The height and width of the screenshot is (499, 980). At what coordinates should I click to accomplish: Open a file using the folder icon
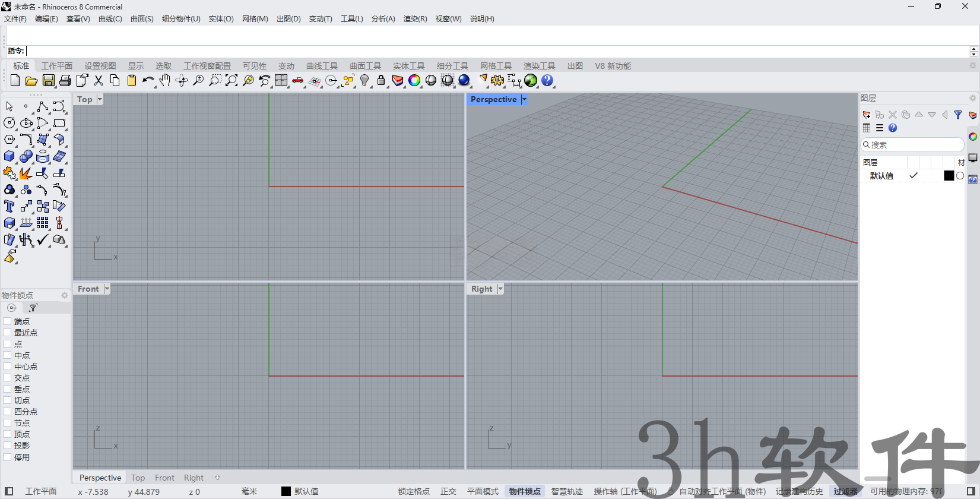[x=31, y=80]
